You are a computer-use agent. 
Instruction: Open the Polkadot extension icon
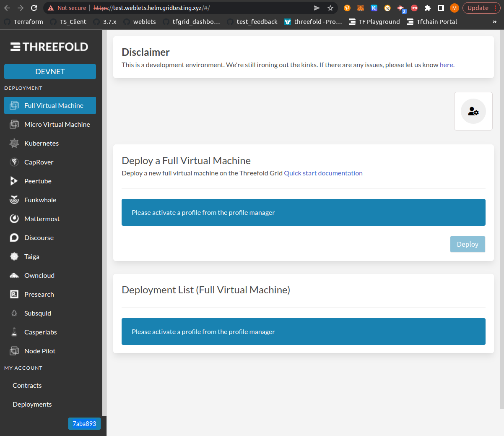(x=347, y=8)
